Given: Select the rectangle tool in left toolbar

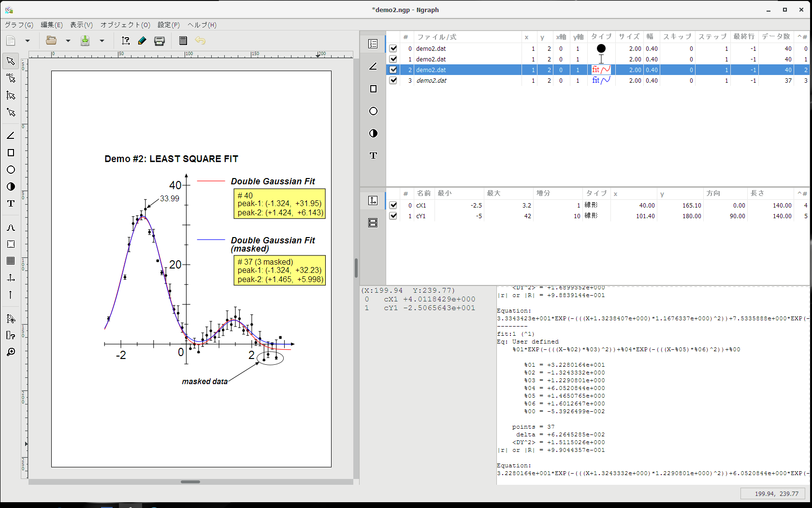Looking at the screenshot, I should [11, 153].
